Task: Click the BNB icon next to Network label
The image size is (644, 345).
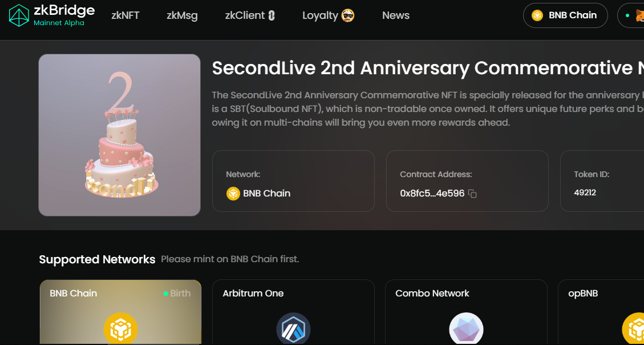Action: tap(233, 194)
